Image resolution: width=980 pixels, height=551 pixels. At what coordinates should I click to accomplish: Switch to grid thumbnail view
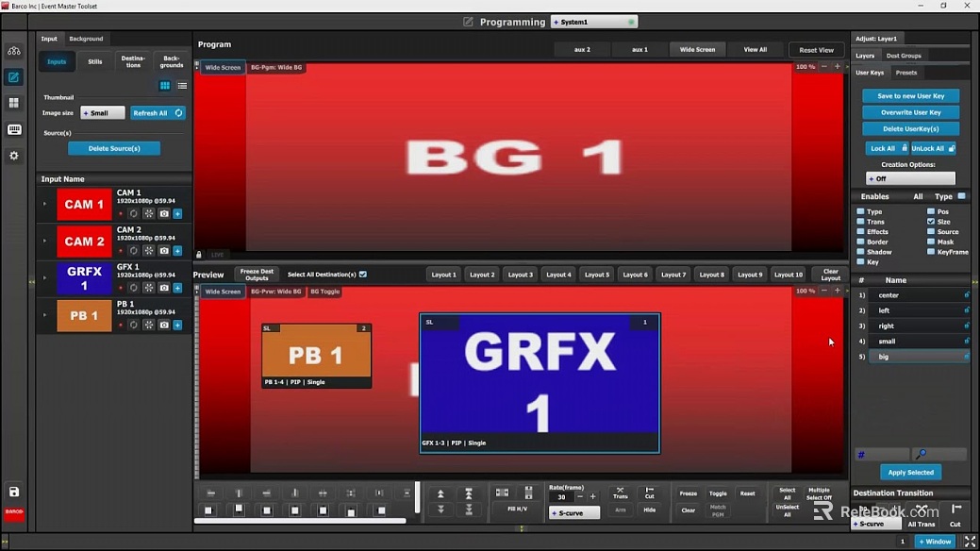(x=165, y=86)
